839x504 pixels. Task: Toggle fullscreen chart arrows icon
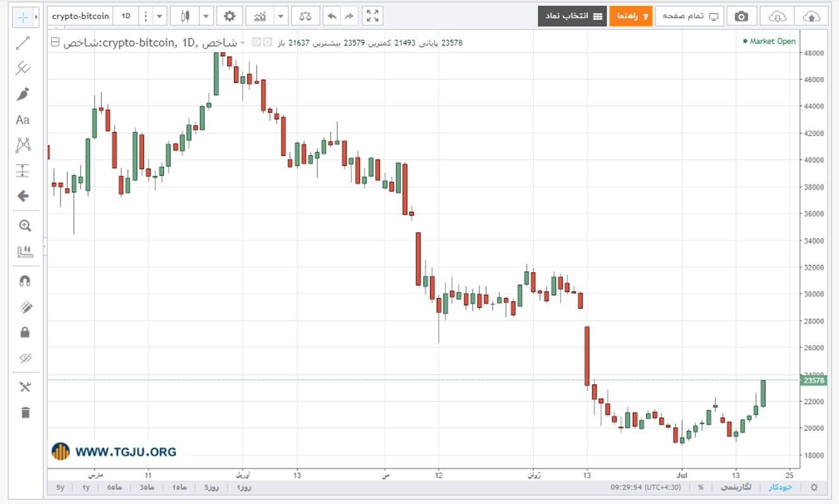tap(373, 16)
